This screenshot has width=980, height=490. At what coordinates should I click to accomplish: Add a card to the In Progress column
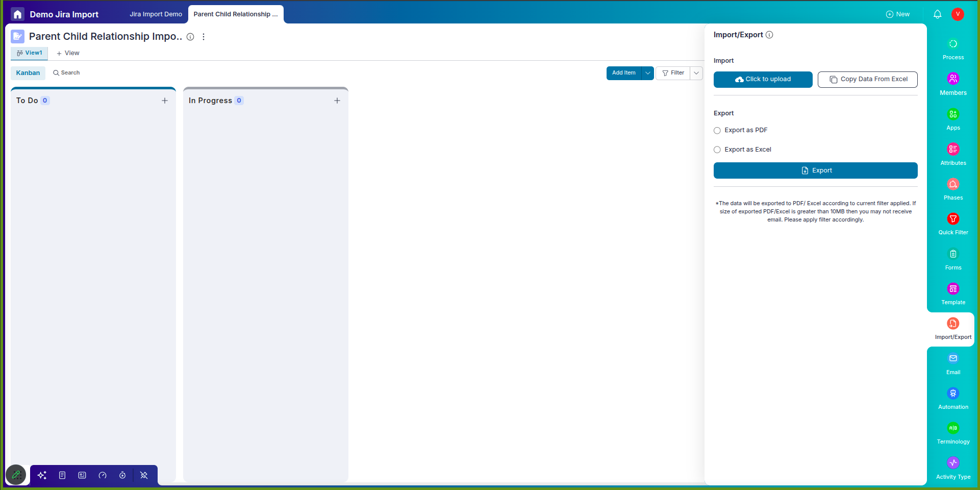click(337, 101)
